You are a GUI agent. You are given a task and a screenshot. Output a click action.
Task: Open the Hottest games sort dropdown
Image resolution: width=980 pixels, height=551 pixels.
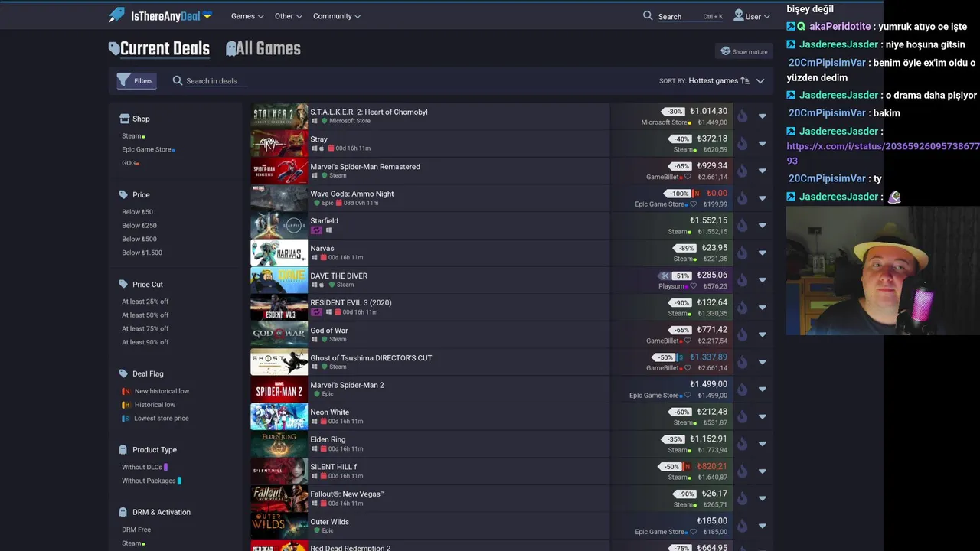(x=725, y=80)
